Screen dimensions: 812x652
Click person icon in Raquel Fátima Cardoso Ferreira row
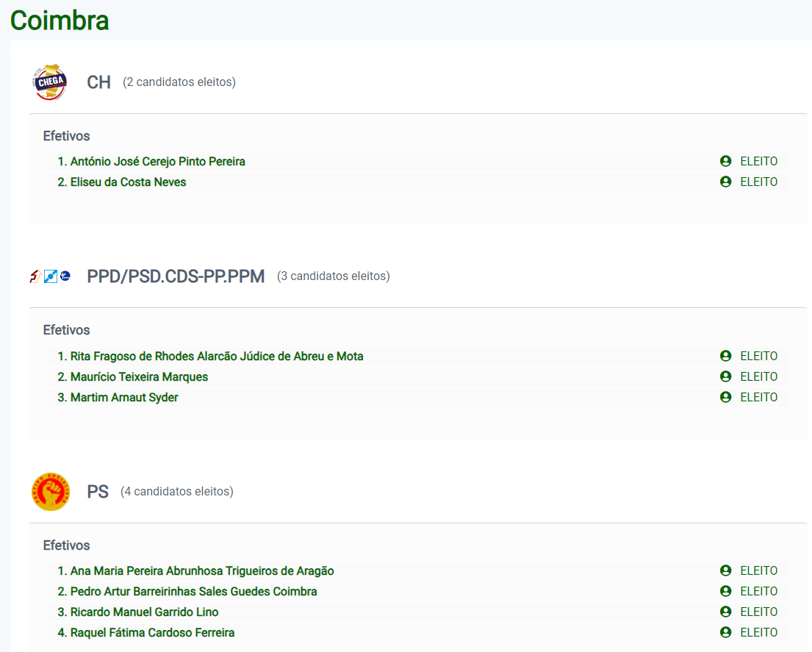pos(725,632)
